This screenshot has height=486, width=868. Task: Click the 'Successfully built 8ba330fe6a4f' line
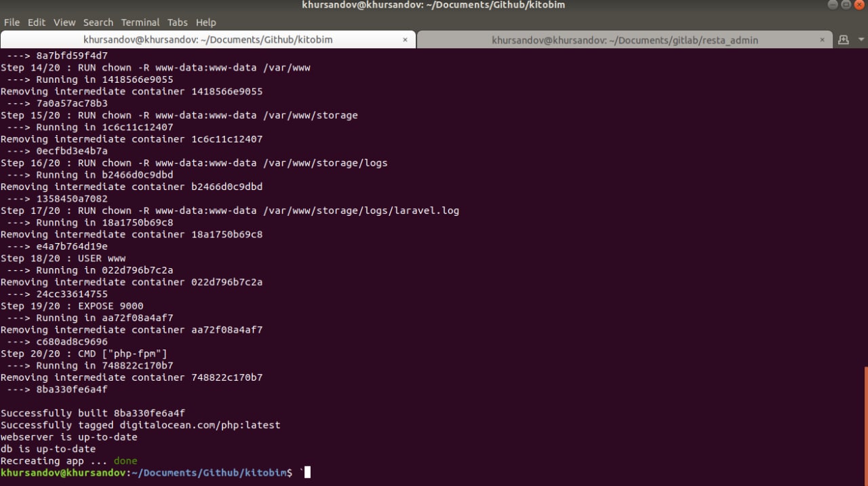tap(93, 413)
